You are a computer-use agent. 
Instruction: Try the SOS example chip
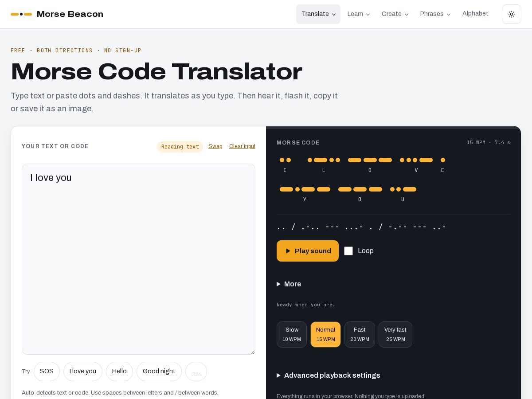click(47, 372)
